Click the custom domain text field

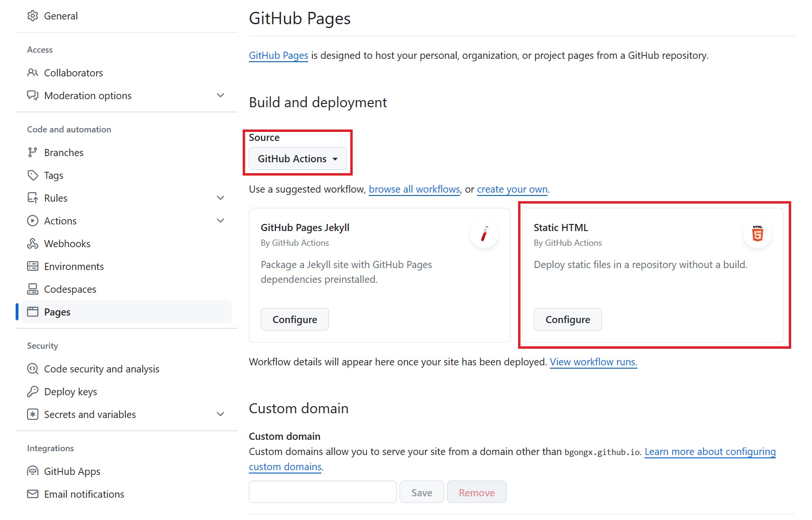click(323, 492)
